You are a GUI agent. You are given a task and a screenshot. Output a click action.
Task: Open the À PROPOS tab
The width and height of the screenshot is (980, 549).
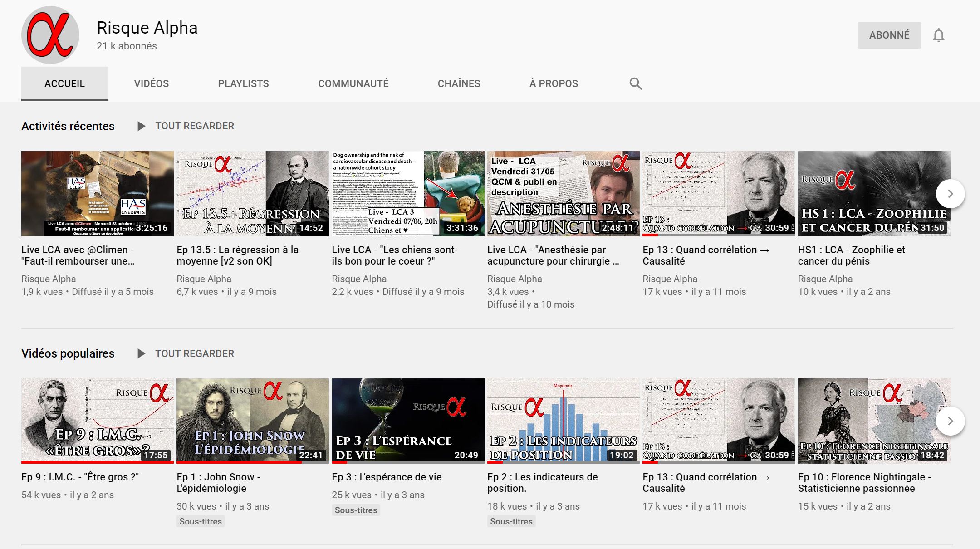click(554, 83)
